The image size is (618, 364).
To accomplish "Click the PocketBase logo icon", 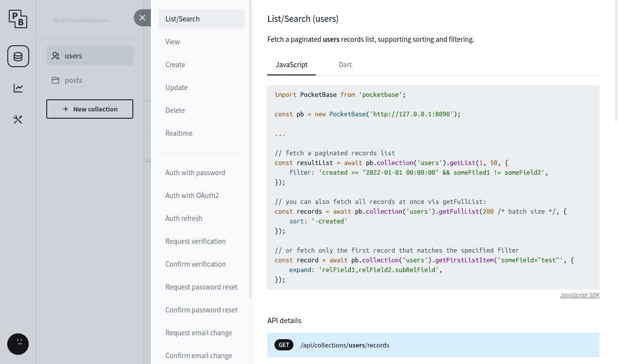I will coord(18,19).
